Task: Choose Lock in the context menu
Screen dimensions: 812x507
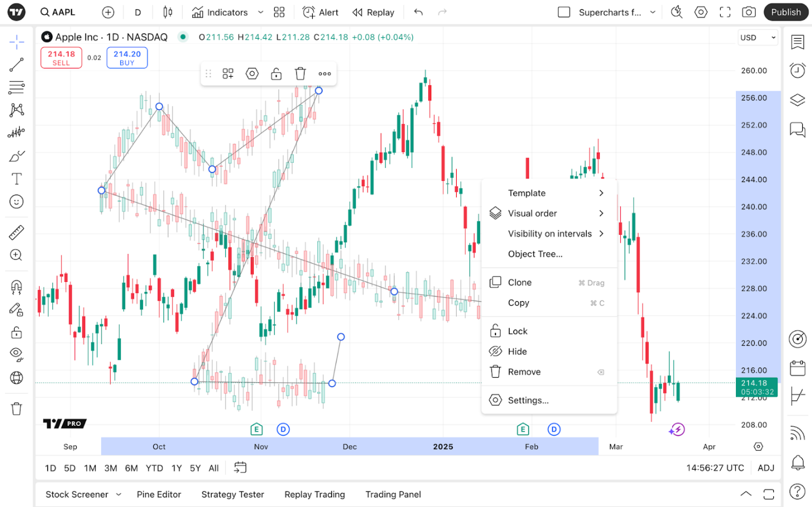Action: pos(549,331)
